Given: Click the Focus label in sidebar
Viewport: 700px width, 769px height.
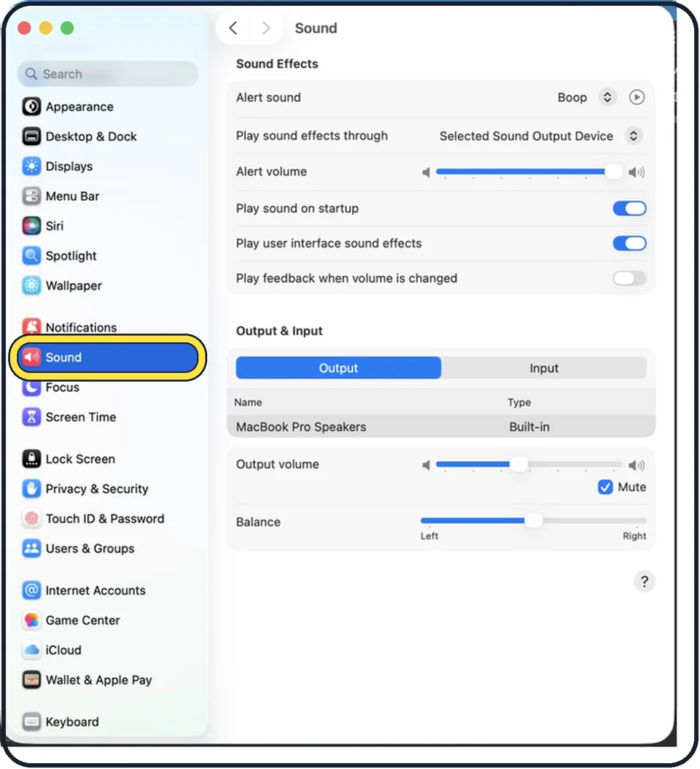Looking at the screenshot, I should point(62,388).
